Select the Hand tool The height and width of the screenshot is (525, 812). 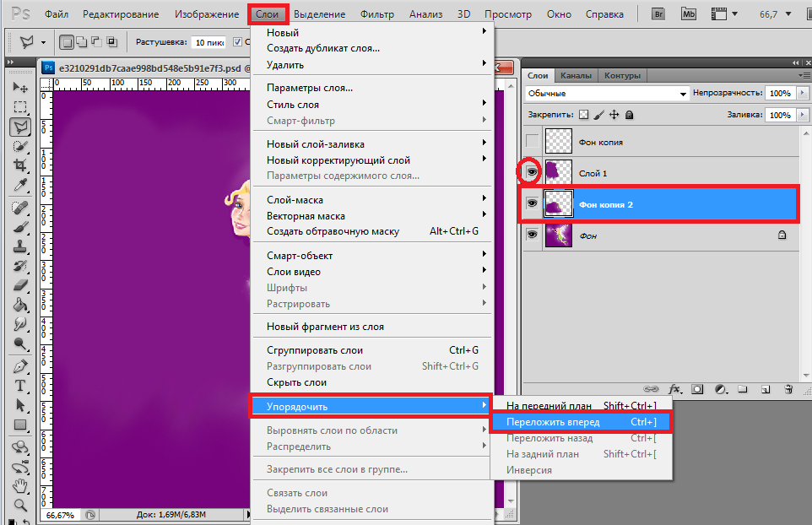(20, 485)
